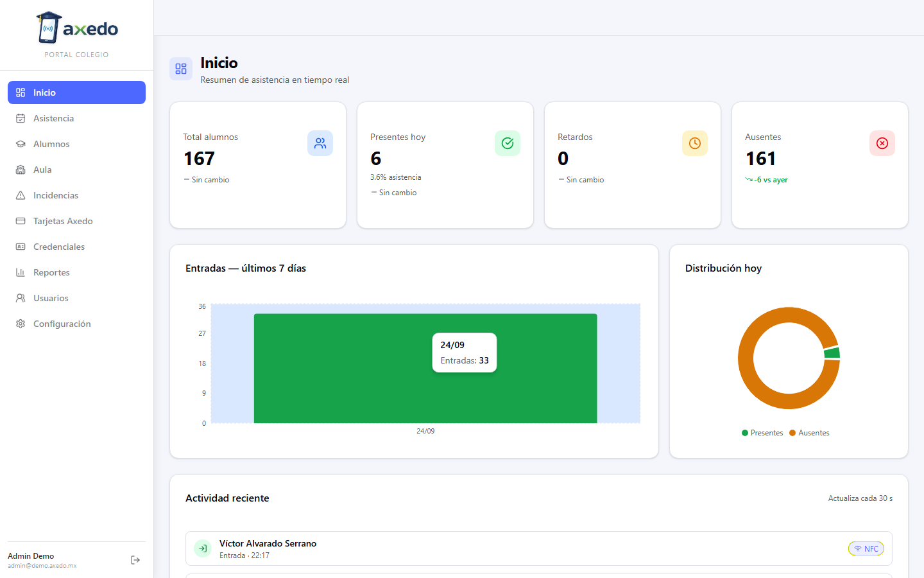Select the Ausentes legend item

click(809, 433)
